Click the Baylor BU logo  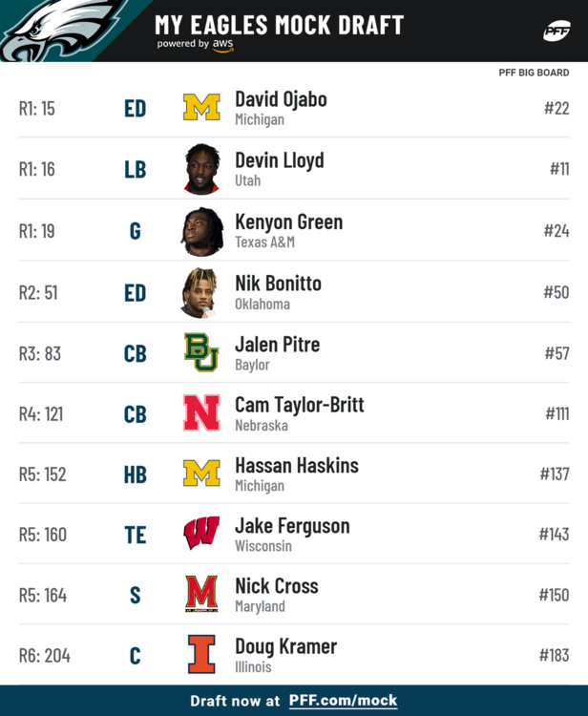tap(201, 352)
